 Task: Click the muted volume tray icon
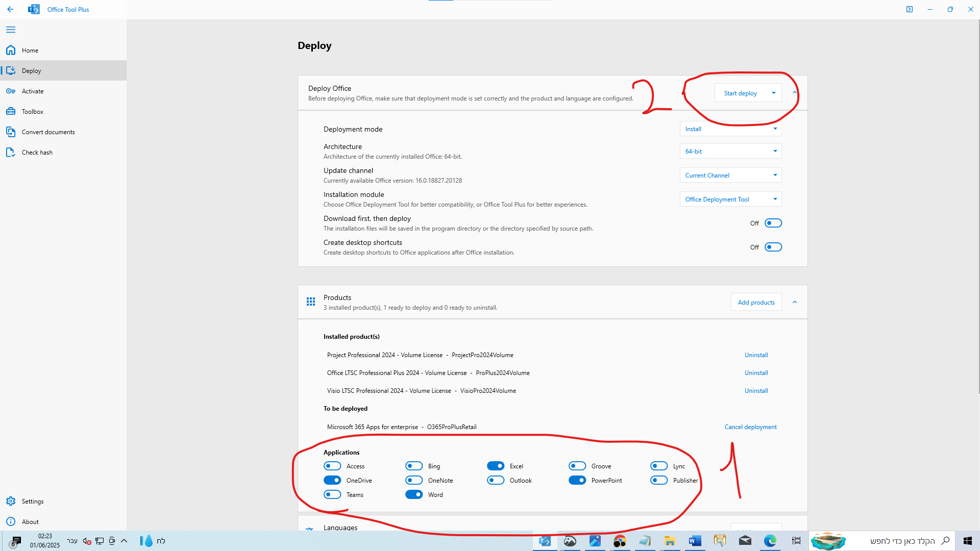point(87,541)
